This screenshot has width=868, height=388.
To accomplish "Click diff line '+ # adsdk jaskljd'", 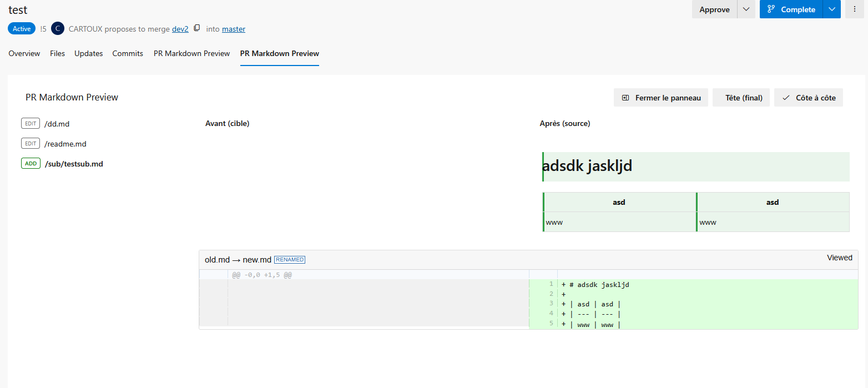I will coord(596,285).
